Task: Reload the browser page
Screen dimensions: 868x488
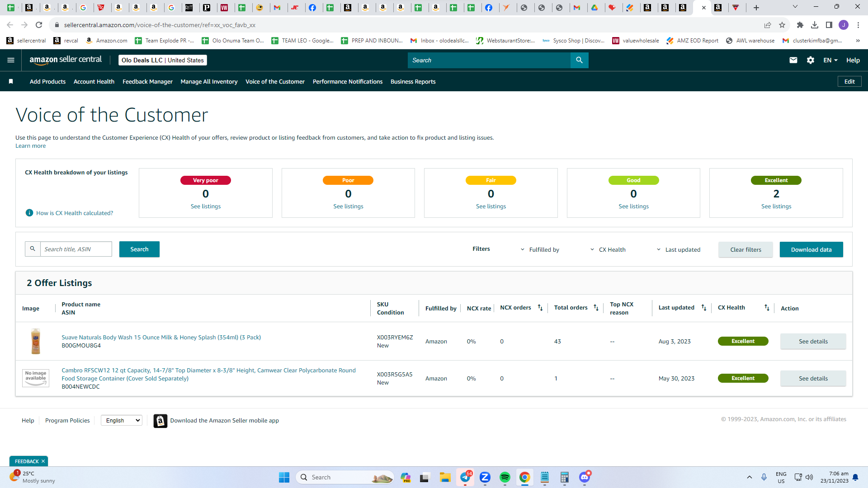Action: coord(39,25)
